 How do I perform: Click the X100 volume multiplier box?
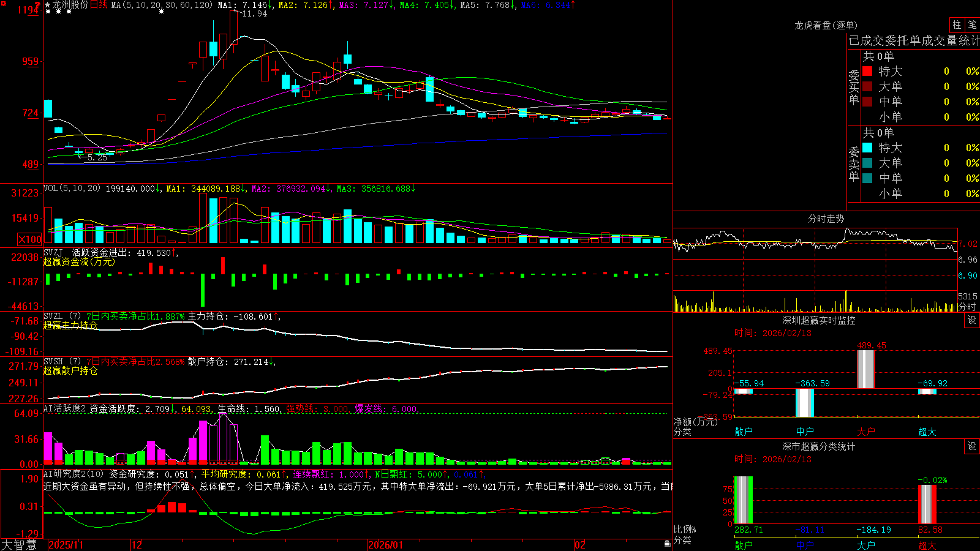30,239
